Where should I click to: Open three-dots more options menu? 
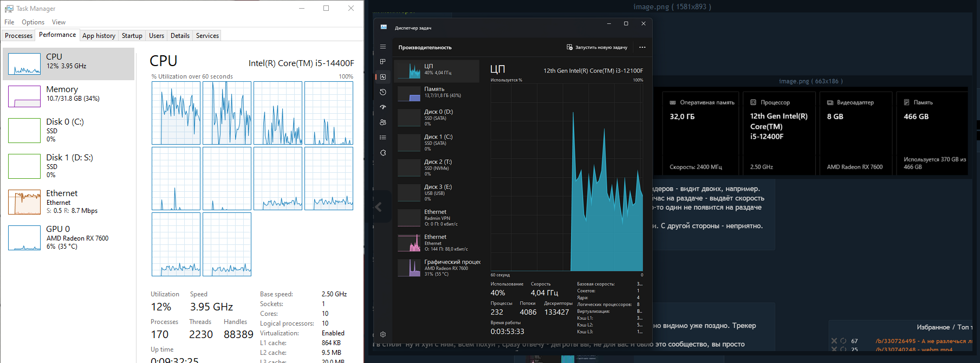coord(642,47)
